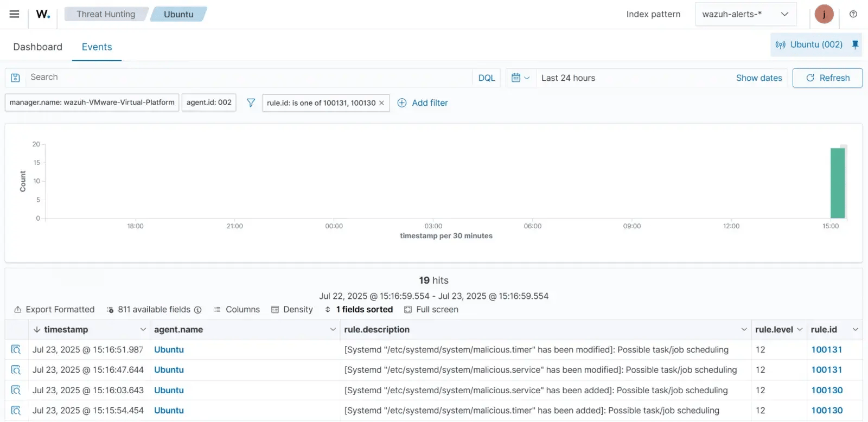868x422 pixels.
Task: Switch to the Dashboard tab
Action: pos(37,47)
